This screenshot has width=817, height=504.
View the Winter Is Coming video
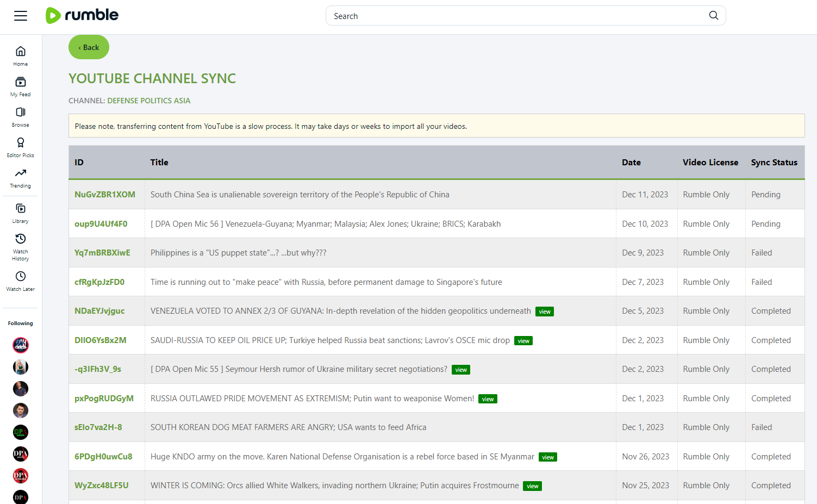click(533, 486)
